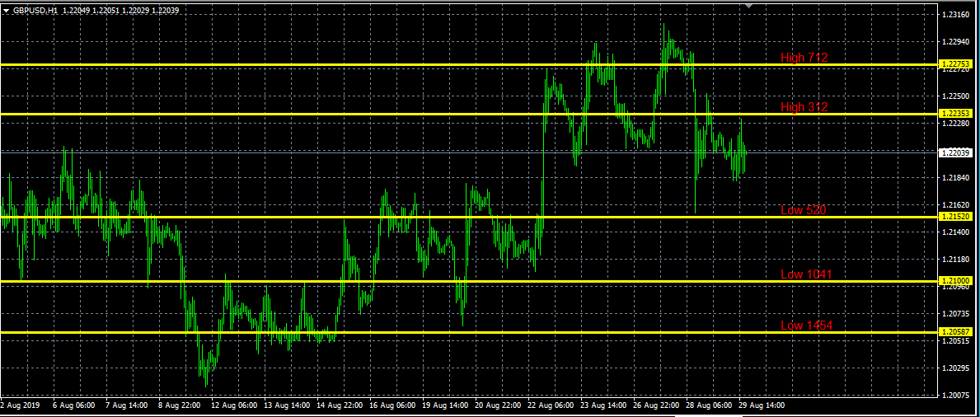This screenshot has height=417, width=980.
Task: Select the red "Low 520" label
Action: click(803, 211)
